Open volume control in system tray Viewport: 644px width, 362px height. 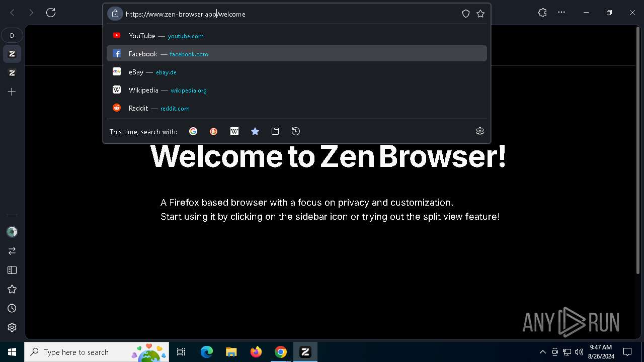coord(579,352)
